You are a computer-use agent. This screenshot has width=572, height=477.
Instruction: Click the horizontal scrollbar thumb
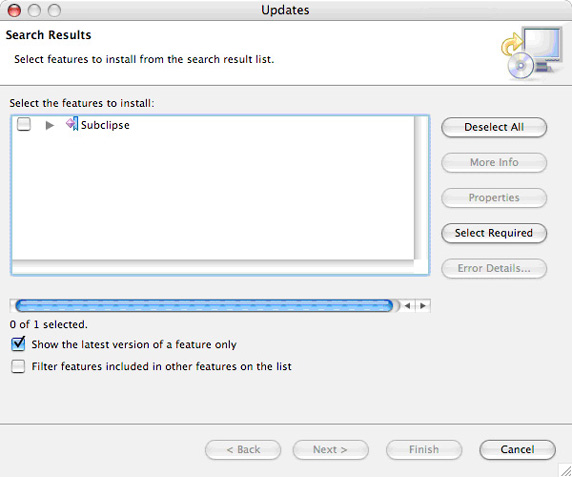[x=204, y=306]
